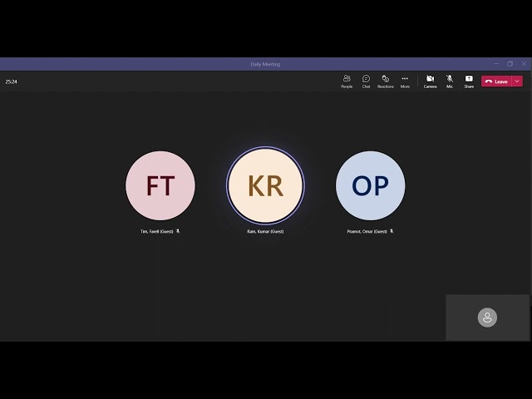This screenshot has width=532, height=399.
Task: Click the muted mic icon beside Tim, Farell
Action: [x=178, y=231]
